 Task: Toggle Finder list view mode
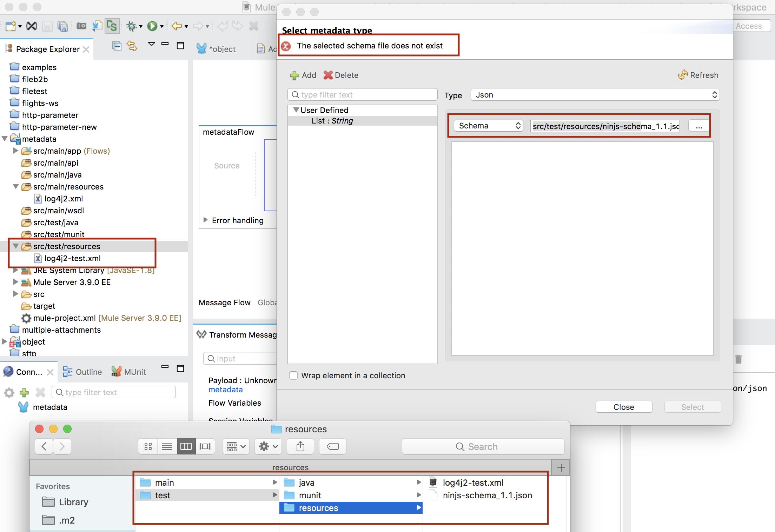167,446
